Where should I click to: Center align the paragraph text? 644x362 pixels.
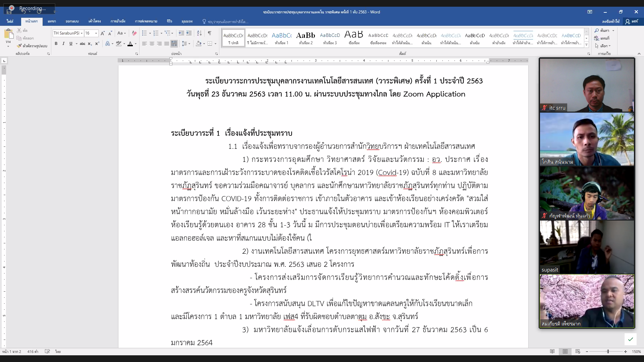pyautogui.click(x=152, y=44)
